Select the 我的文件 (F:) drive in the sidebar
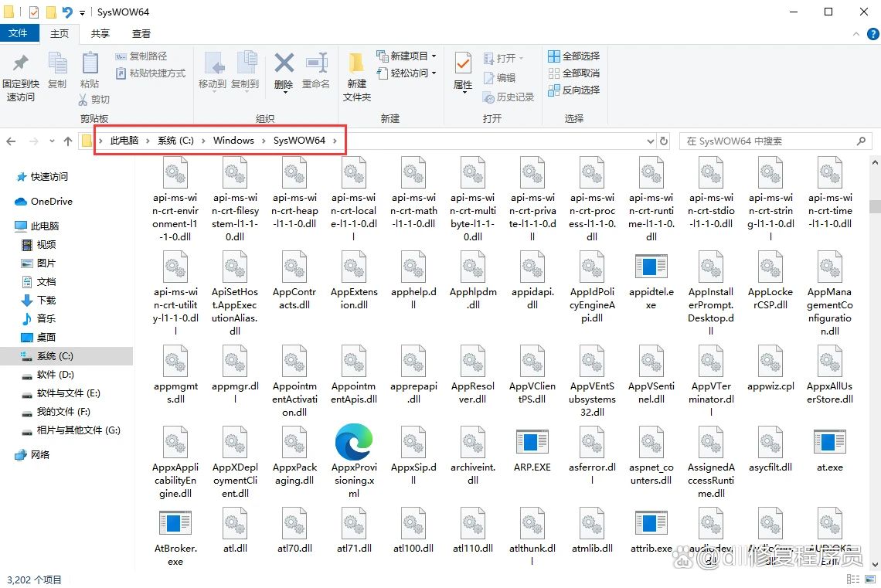This screenshot has width=881, height=588. [x=56, y=412]
